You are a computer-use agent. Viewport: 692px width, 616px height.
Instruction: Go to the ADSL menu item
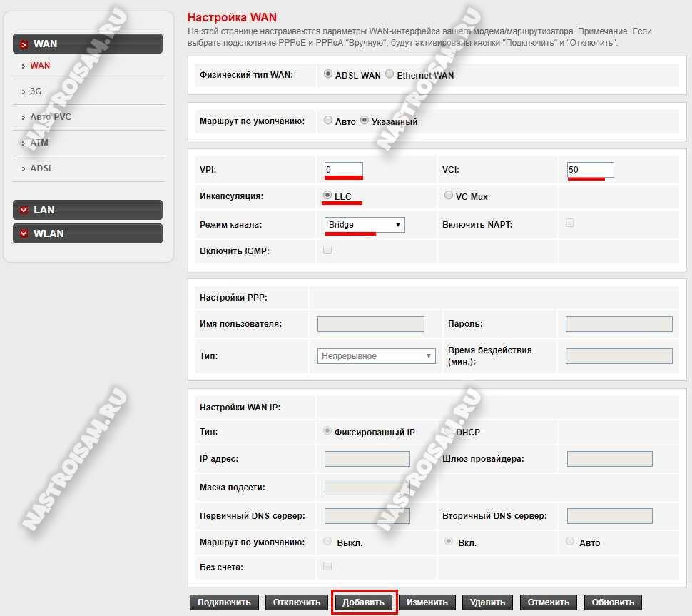(41, 168)
